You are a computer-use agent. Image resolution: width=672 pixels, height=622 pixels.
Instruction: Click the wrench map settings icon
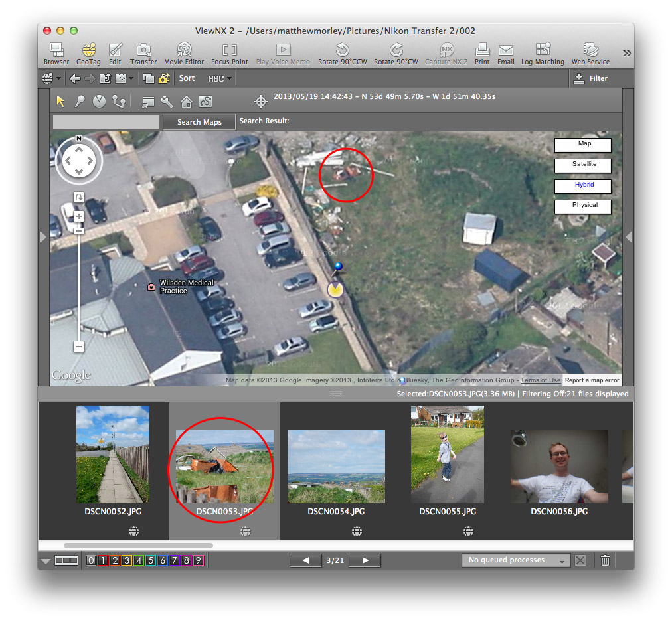167,102
